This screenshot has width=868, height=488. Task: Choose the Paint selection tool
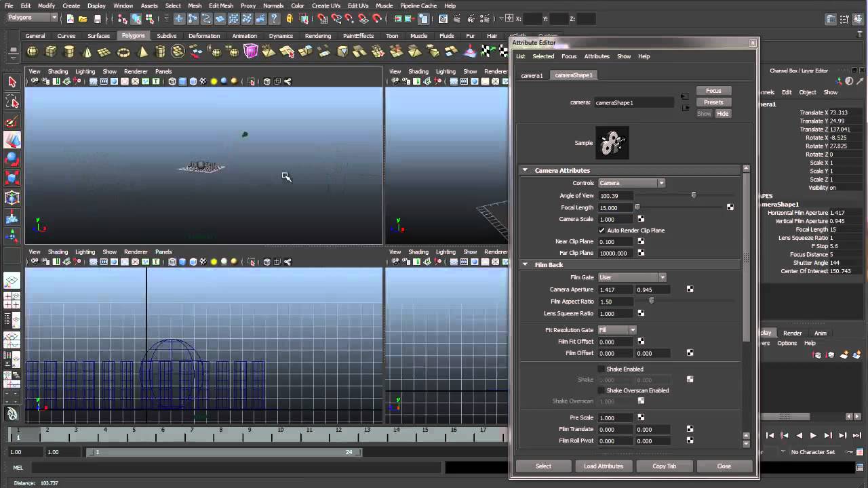[12, 121]
